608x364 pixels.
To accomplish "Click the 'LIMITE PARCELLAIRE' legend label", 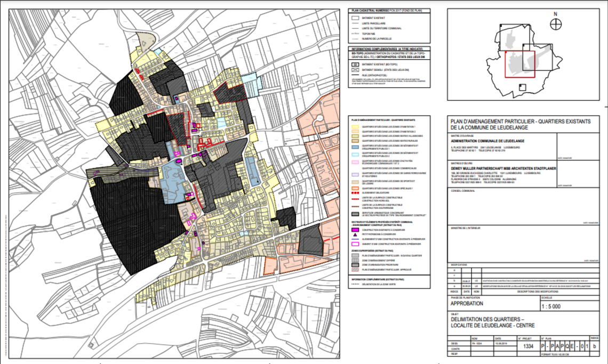I will click(374, 23).
